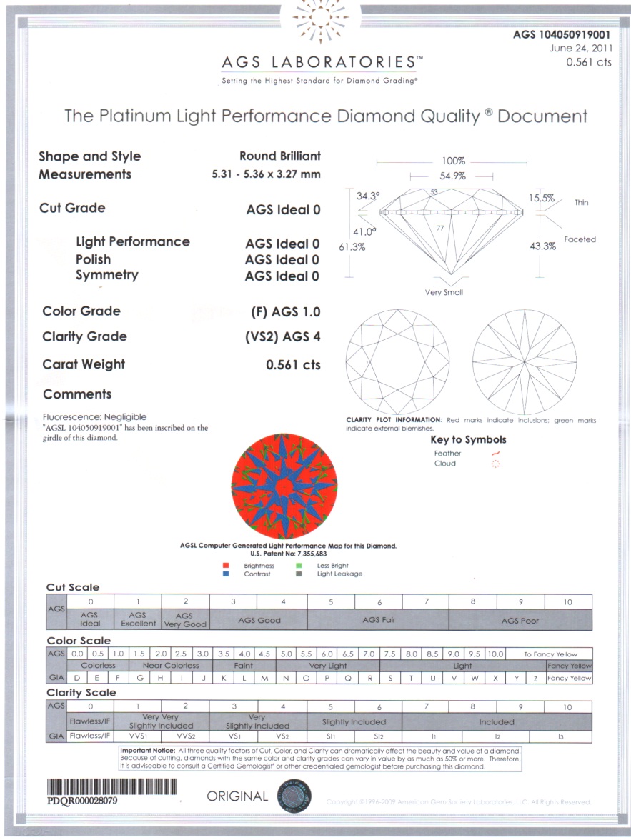Click the blue Contrast legend swatch

point(226,574)
